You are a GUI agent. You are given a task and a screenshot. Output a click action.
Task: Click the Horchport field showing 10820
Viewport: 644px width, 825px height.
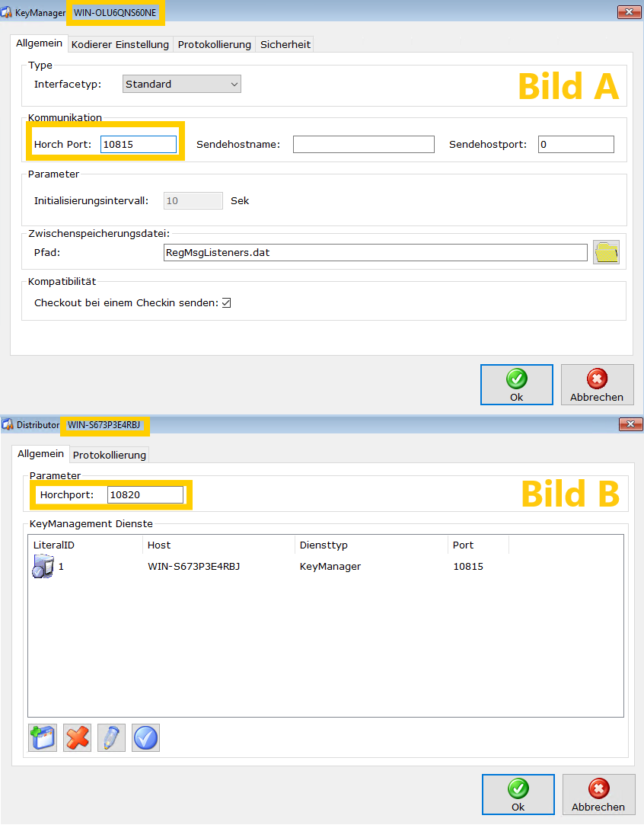[145, 495]
